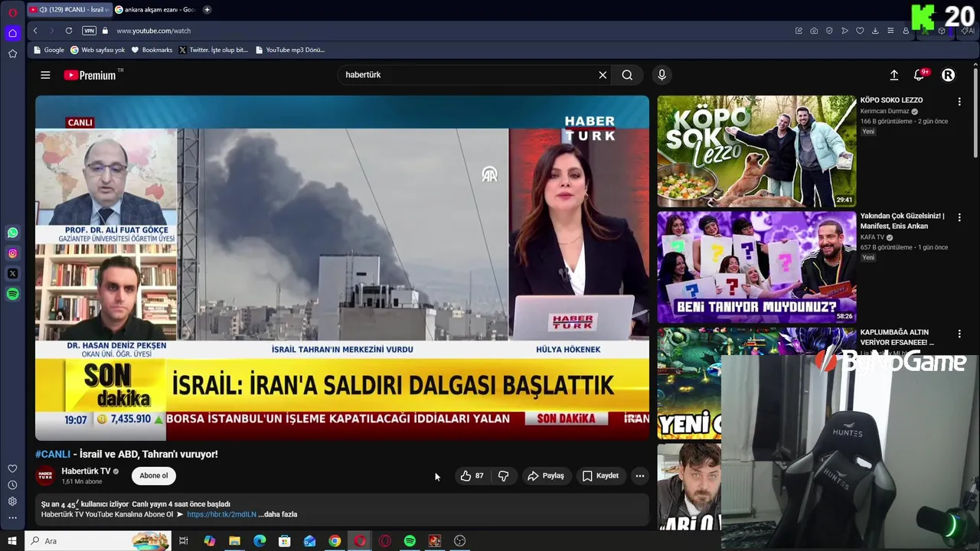Open X Twitter in Opera sidebar

(x=12, y=273)
